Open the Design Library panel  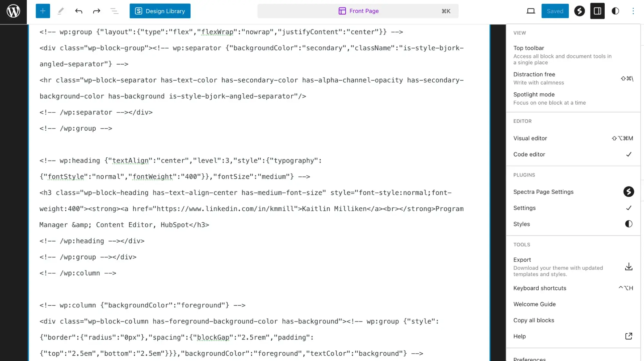coord(160,11)
